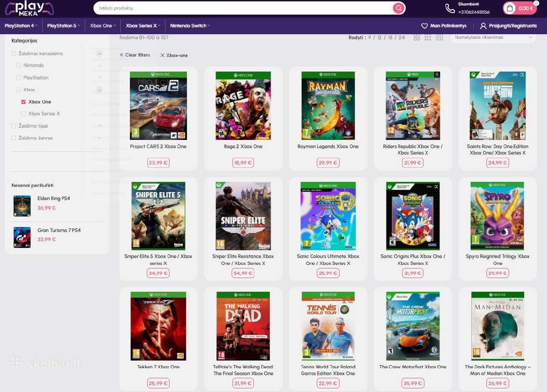Screen dimensions: 547x392
Task: Open Sniper Elite Resistance cover thumbnail
Action: point(243,216)
